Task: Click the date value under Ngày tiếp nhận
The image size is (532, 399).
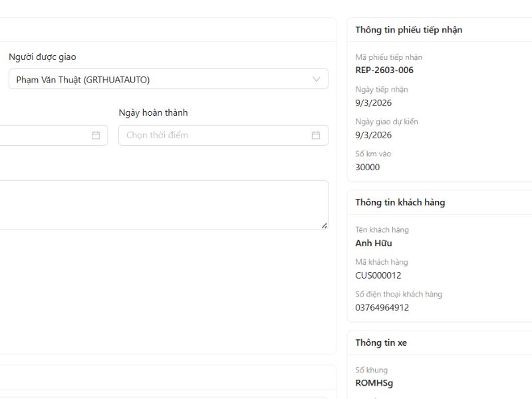Action: tap(373, 102)
